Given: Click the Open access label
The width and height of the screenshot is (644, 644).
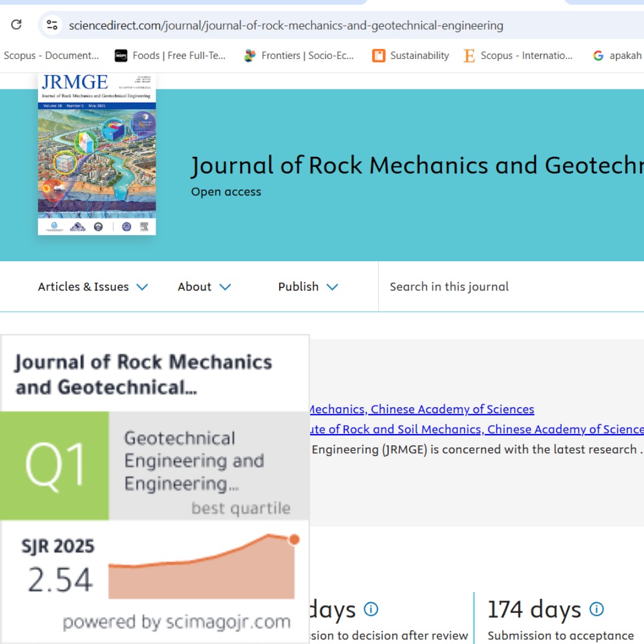Looking at the screenshot, I should [226, 192].
